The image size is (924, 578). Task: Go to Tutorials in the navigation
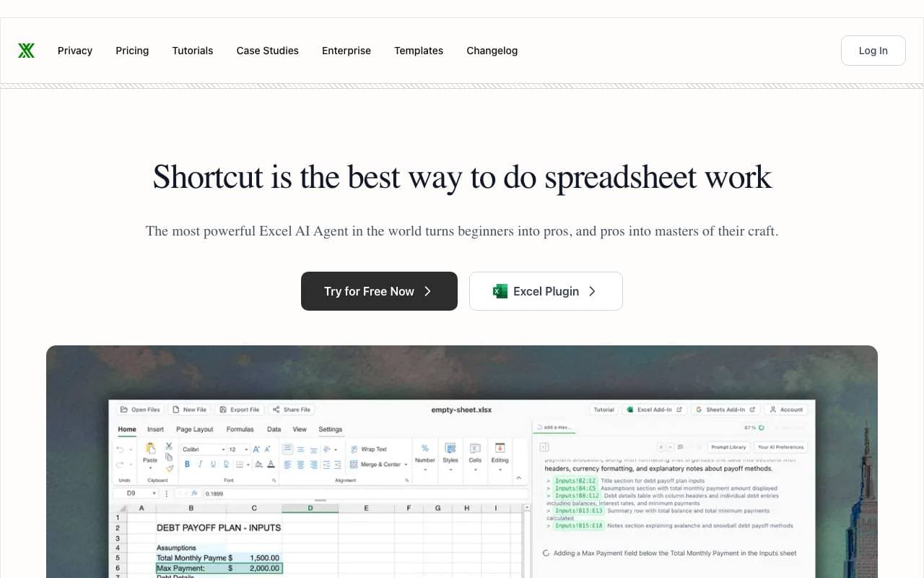coord(193,51)
